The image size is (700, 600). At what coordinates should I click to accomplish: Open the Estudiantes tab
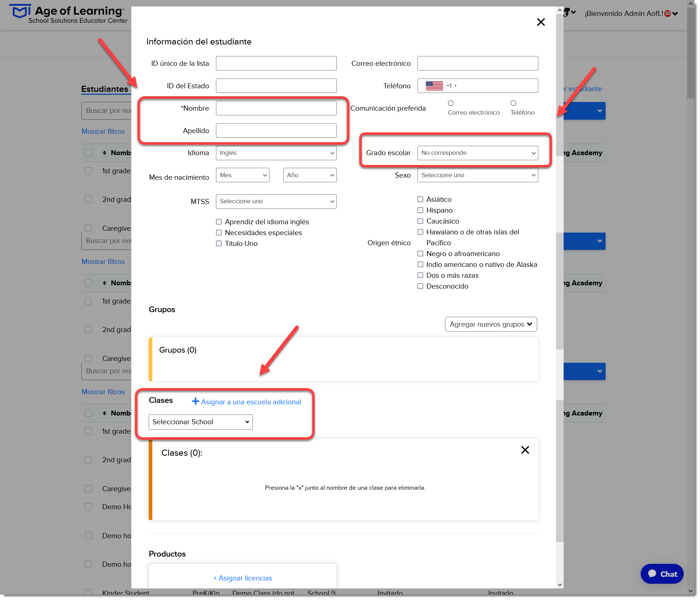[x=105, y=89]
